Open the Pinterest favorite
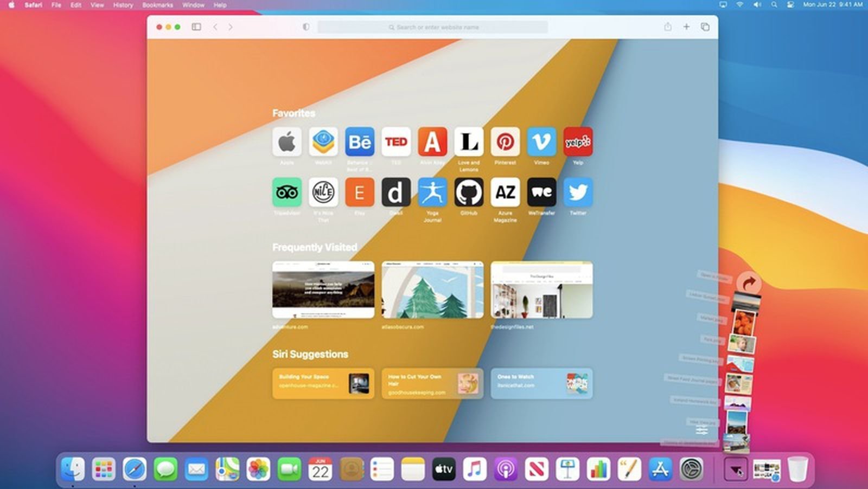This screenshot has width=868, height=489. pos(505,142)
